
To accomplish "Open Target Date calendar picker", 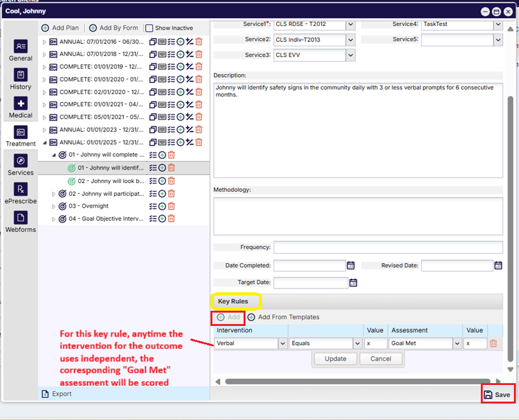I will pos(353,283).
